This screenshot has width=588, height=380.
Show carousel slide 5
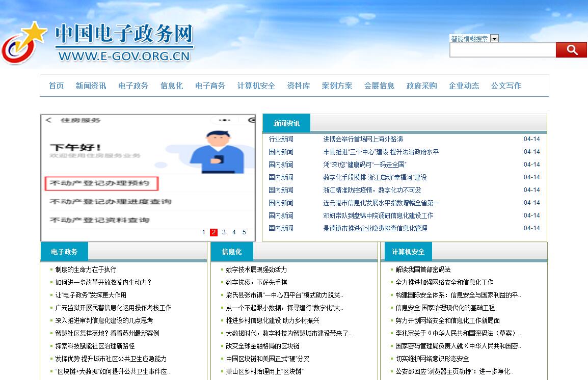click(244, 232)
